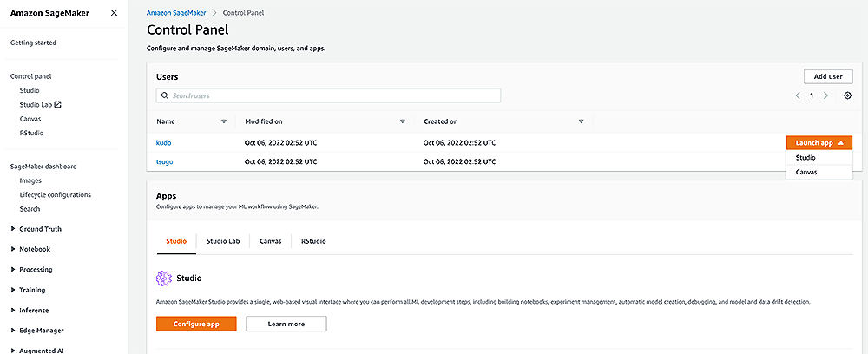Close the Amazon SageMaker sidebar
868x354 pixels.
click(114, 13)
